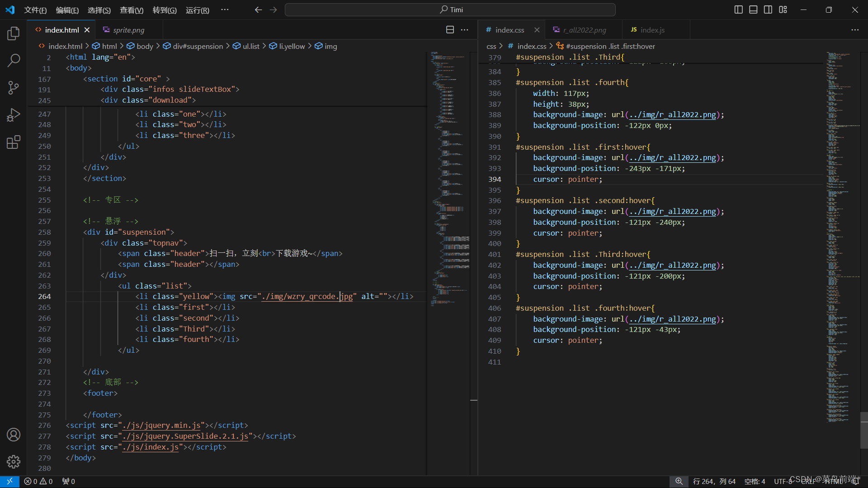Expand the html breadcrumb item
The width and height of the screenshot is (868, 488).
pos(104,46)
